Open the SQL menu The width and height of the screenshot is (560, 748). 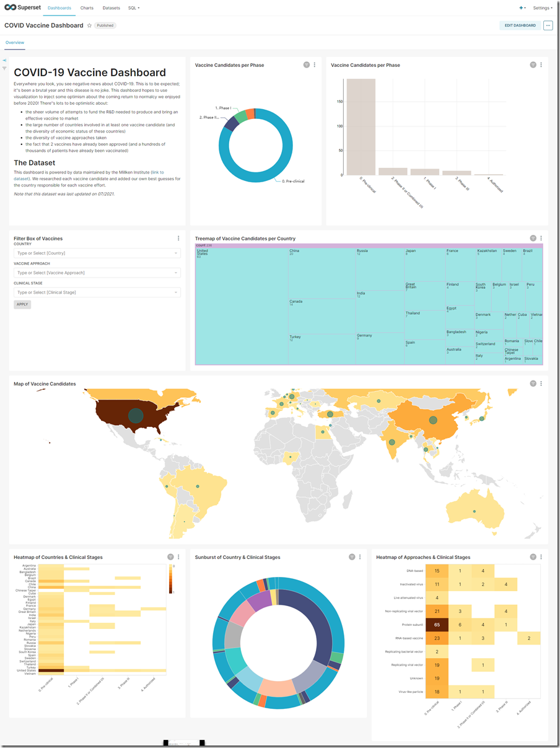[133, 8]
